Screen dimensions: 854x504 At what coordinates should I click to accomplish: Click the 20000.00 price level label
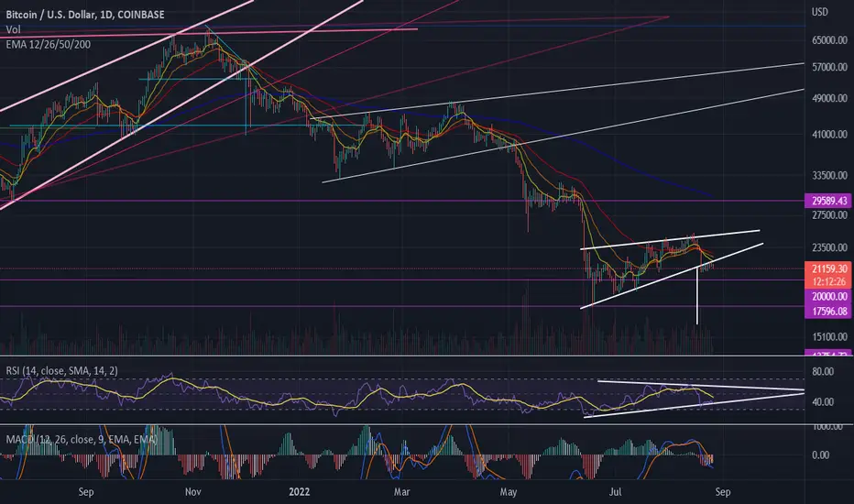click(x=829, y=296)
